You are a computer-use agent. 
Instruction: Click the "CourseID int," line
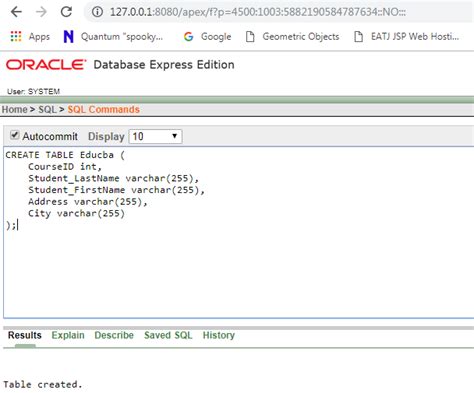[65, 167]
